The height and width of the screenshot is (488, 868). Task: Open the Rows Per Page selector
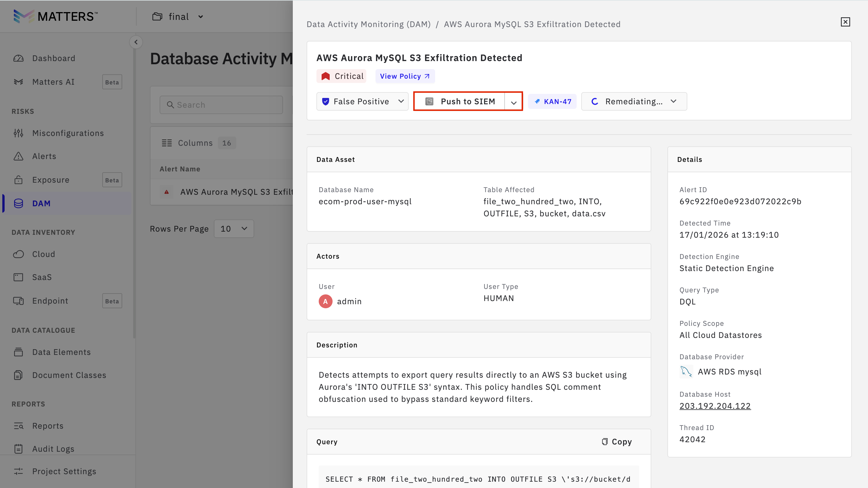pos(233,229)
